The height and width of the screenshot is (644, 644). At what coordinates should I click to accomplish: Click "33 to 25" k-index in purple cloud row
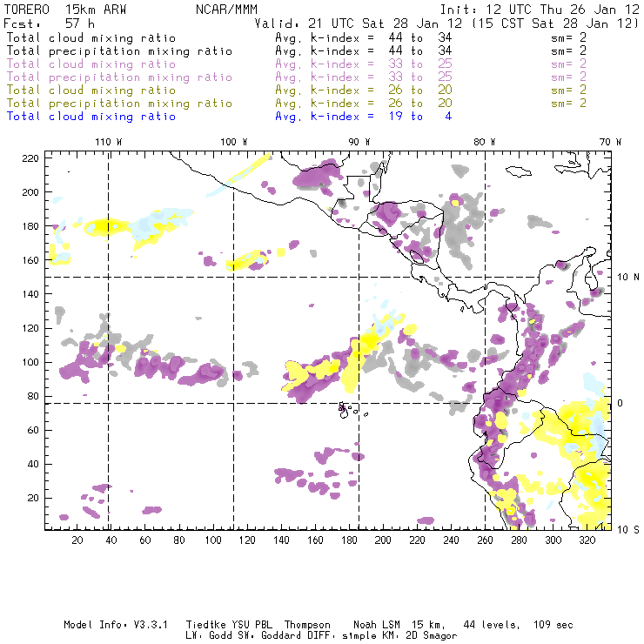click(x=420, y=64)
